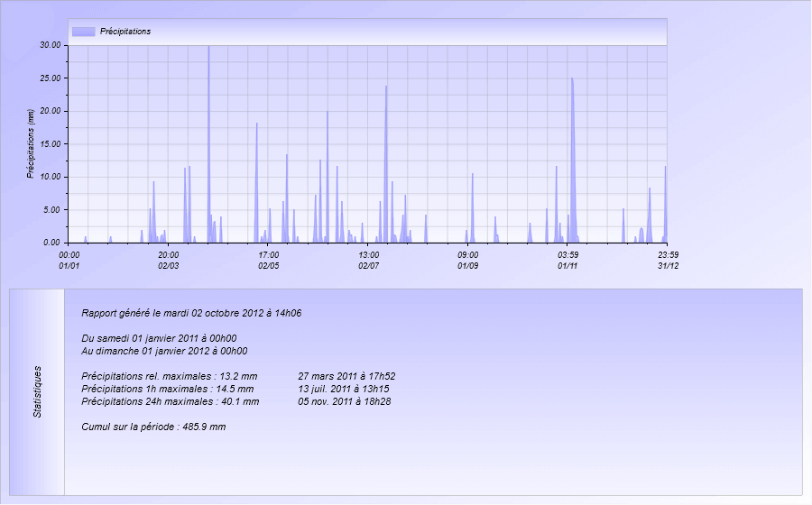812x505 pixels.
Task: Click the vertical Statistiques panel header
Action: (38, 392)
